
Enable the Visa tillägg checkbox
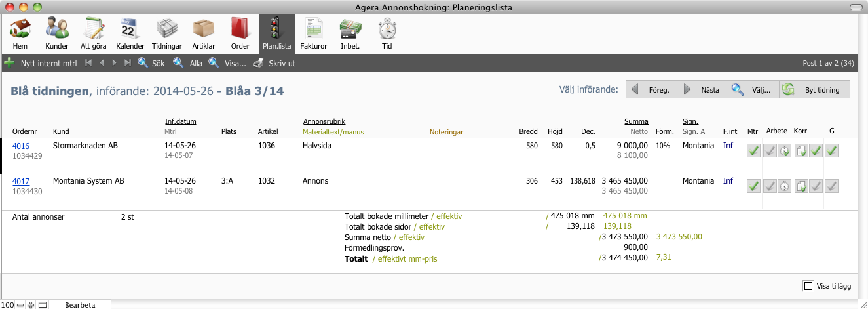(808, 286)
